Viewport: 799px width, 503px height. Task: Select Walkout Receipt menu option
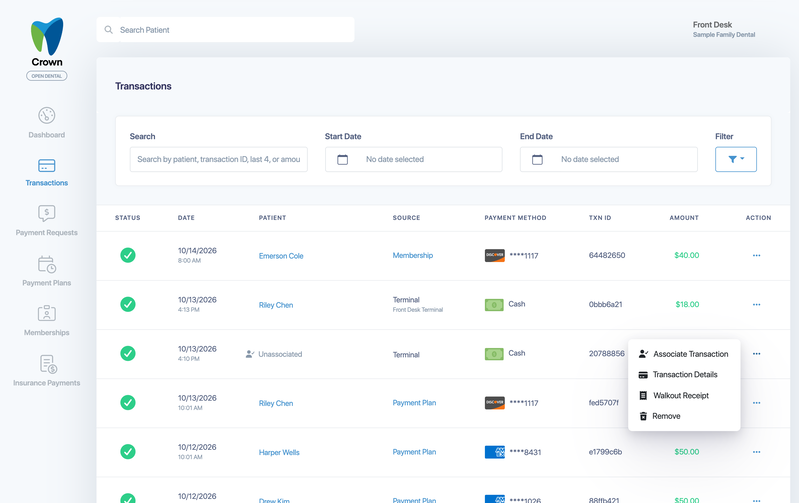(x=674, y=395)
